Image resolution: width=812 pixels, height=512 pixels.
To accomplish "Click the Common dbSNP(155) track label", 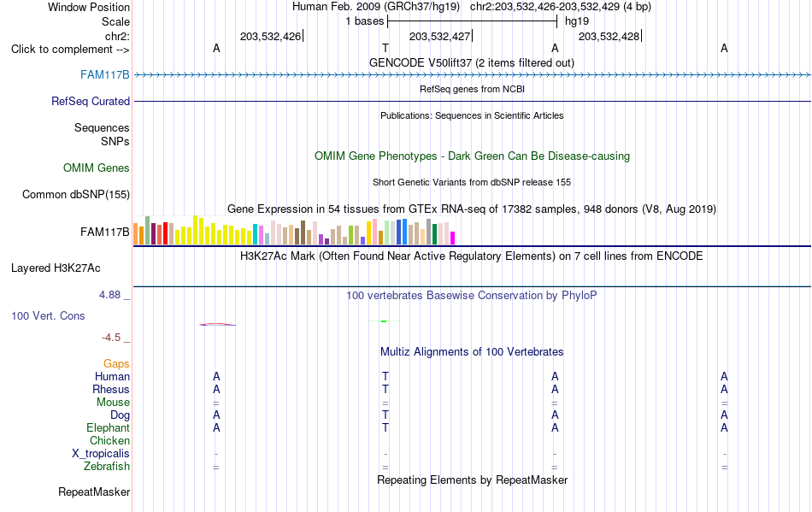I will [75, 195].
